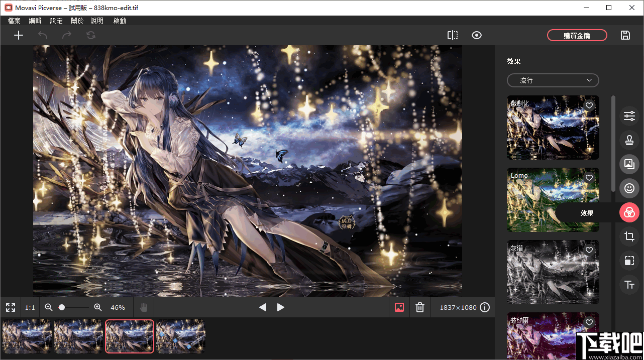Go to the next image
644x360 pixels.
(281, 307)
